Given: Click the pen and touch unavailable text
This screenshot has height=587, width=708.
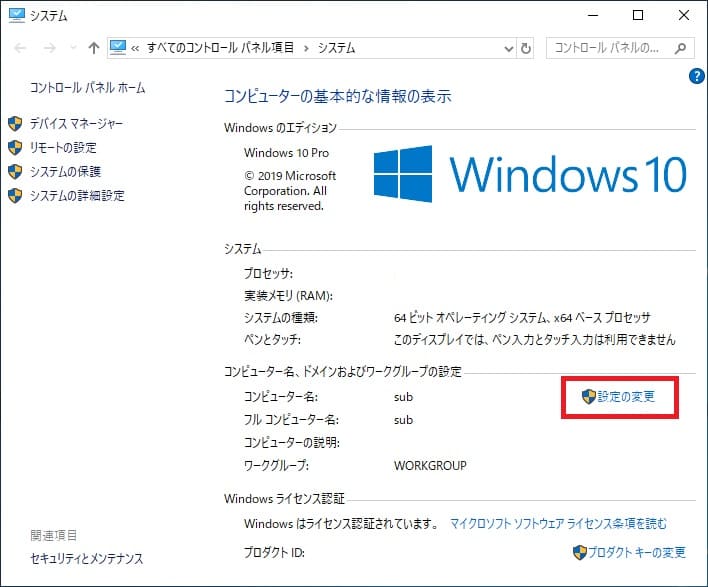Looking at the screenshot, I should pos(535,340).
